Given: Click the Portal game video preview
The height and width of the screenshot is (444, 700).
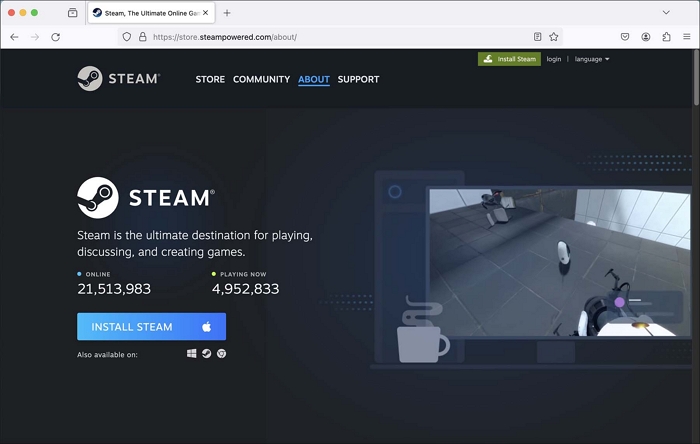Looking at the screenshot, I should [x=560, y=262].
